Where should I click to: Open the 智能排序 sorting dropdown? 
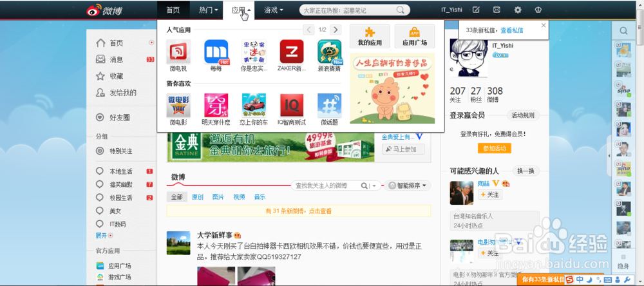409,186
